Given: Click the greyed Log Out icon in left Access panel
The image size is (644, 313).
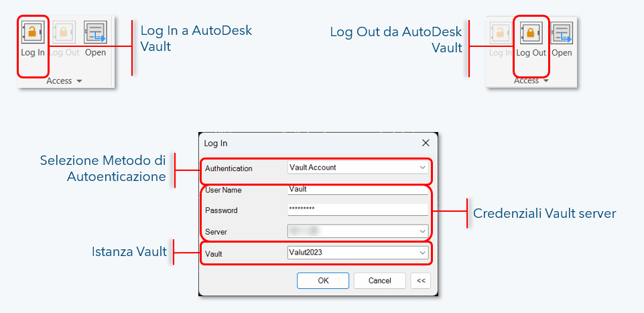Looking at the screenshot, I should 64,33.
